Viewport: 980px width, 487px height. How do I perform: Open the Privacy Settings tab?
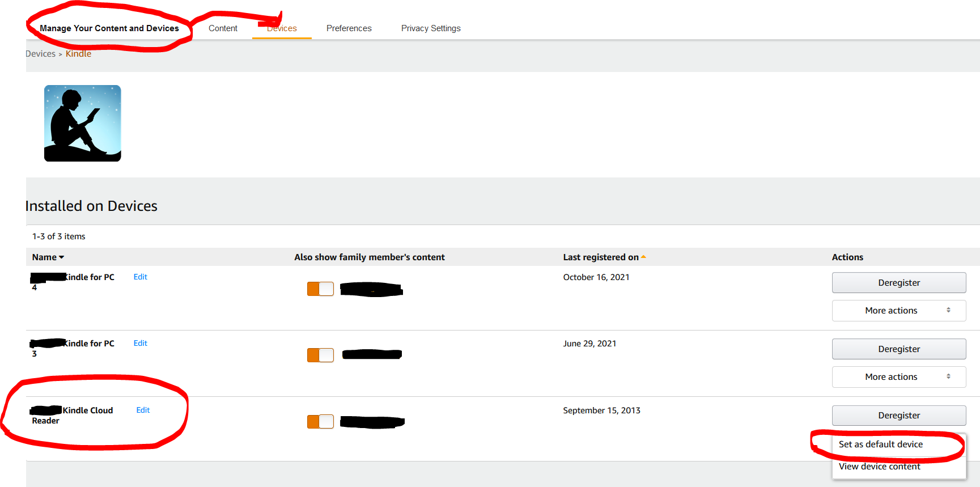[x=431, y=28]
